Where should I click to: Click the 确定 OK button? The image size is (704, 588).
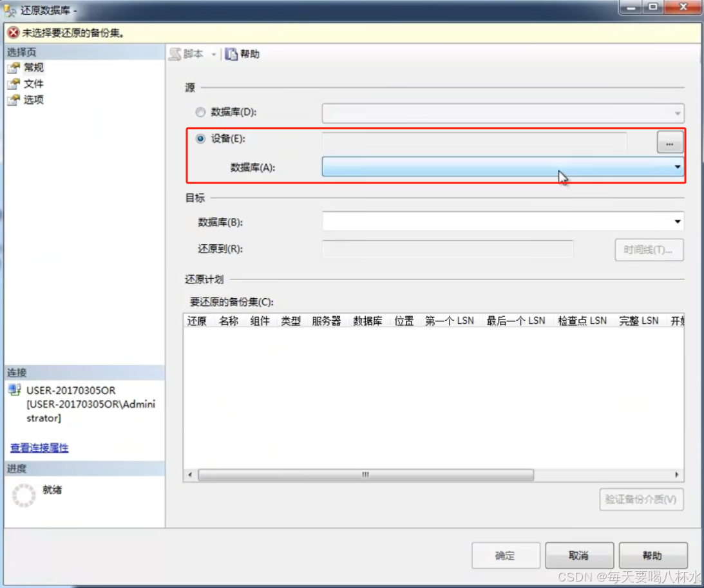[506, 555]
